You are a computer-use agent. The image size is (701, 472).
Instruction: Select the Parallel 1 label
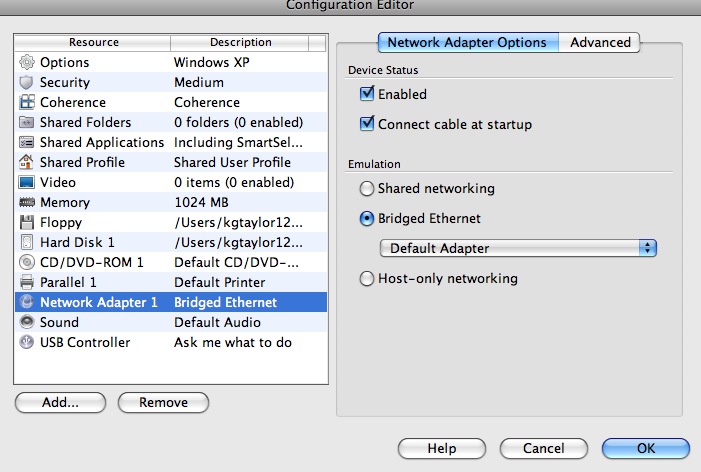[x=68, y=282]
